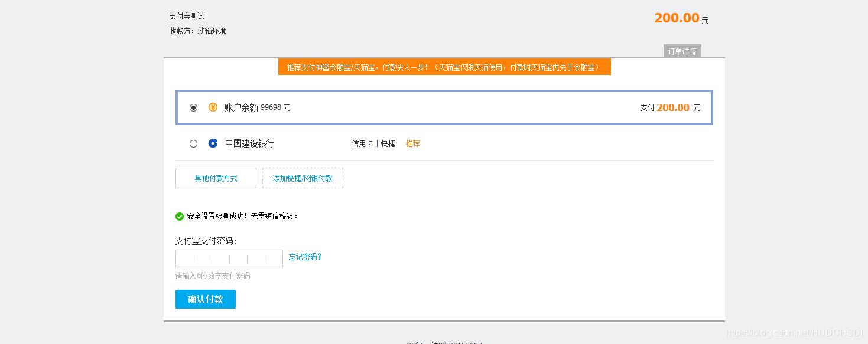The image size is (868, 344).
Task: Click the question mark icon after 忘记密码
Action: 320,257
